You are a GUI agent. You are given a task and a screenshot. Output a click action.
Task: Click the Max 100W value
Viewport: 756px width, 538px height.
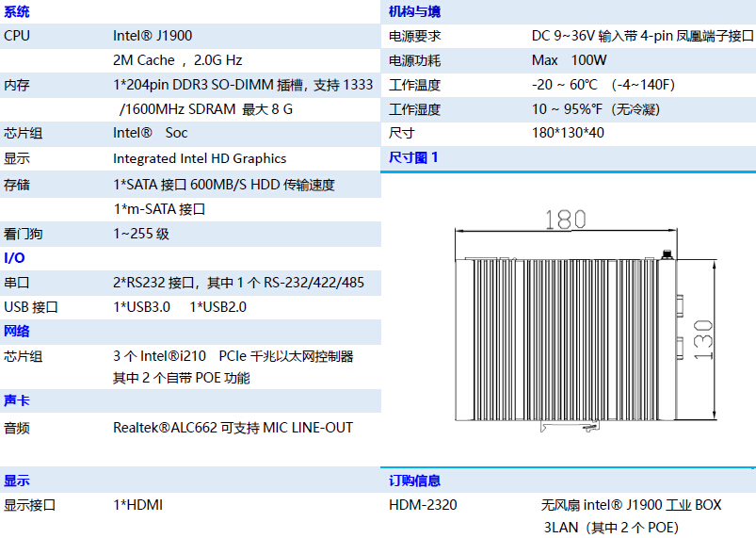coord(569,60)
